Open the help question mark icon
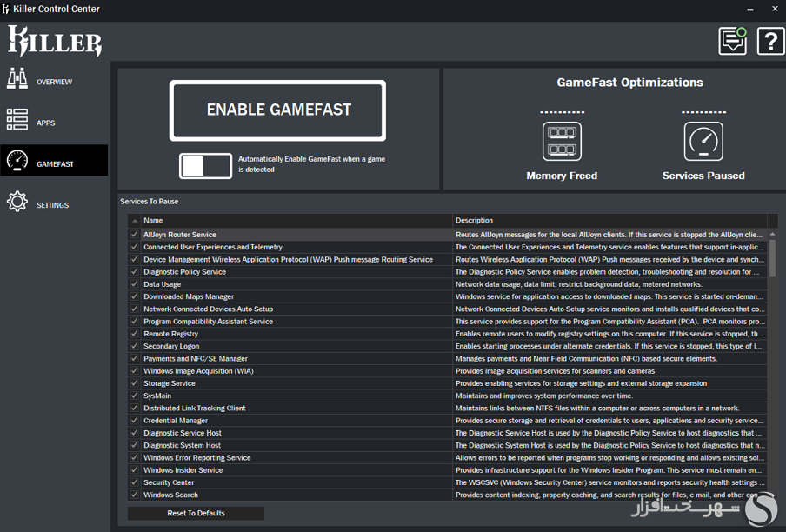The image size is (786, 532). point(770,41)
